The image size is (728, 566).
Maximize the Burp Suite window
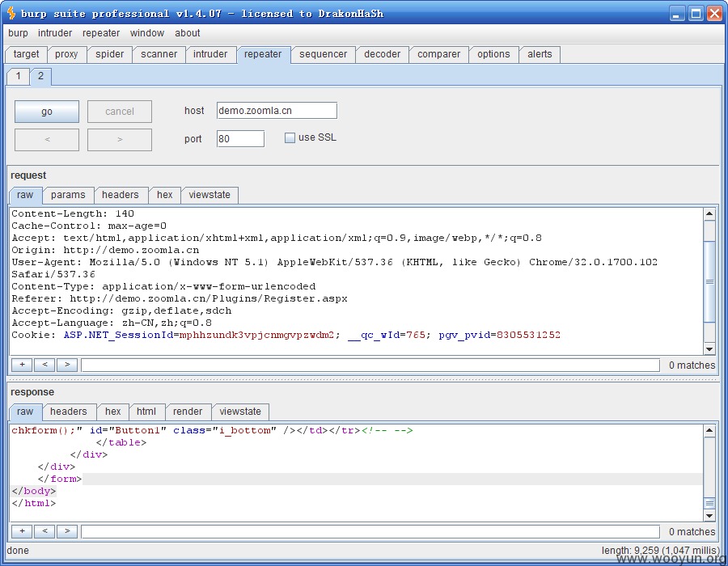pyautogui.click(x=696, y=14)
